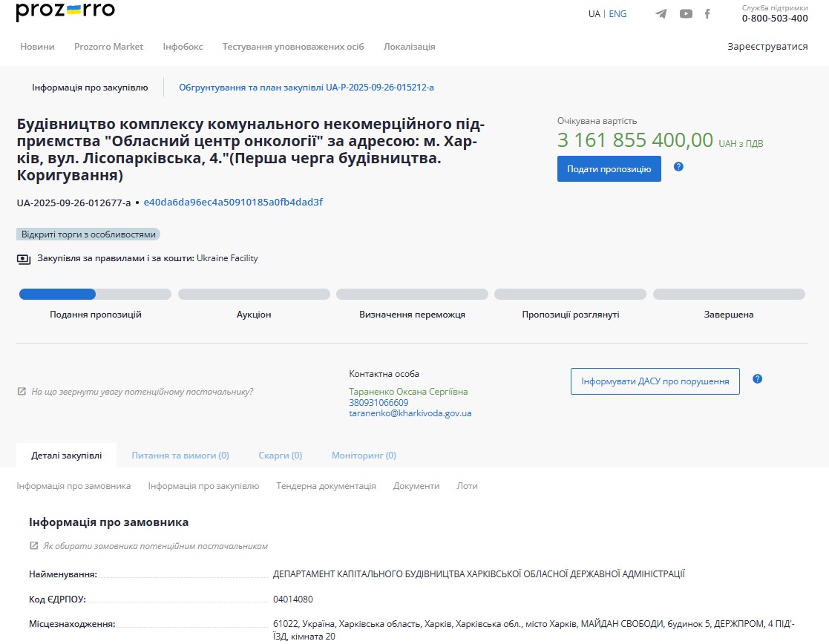Image resolution: width=829 pixels, height=644 pixels.
Task: Switch to the Скарги tab
Action: click(280, 456)
